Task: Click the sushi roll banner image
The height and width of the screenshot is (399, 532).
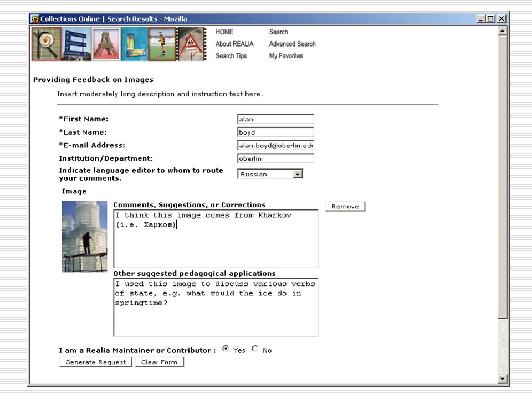Action: [47, 44]
